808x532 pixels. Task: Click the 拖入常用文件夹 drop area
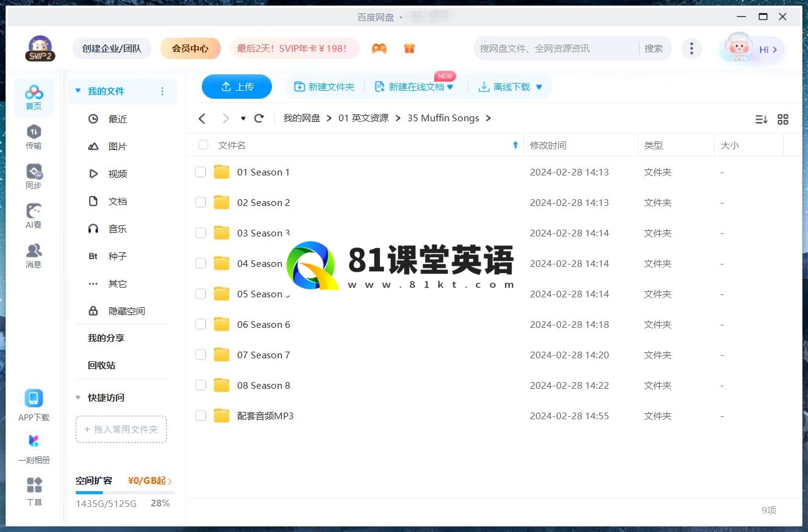(x=121, y=430)
